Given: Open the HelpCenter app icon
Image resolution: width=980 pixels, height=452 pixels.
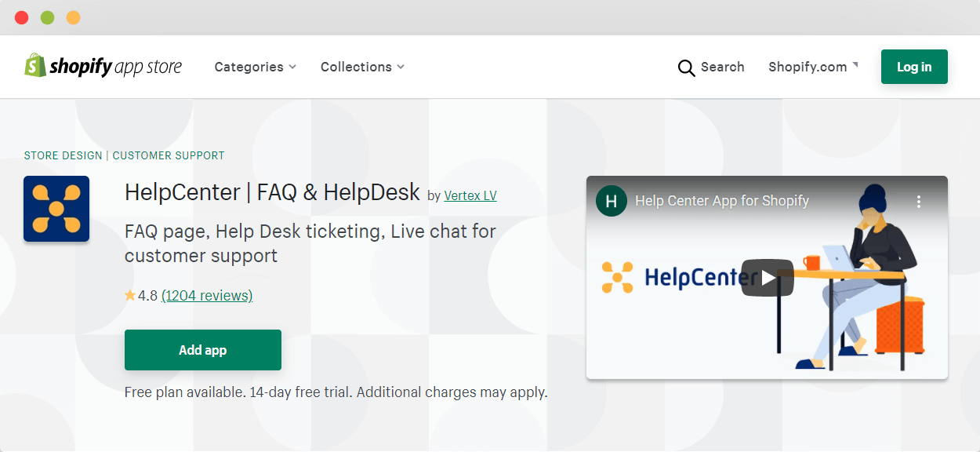Looking at the screenshot, I should (56, 209).
